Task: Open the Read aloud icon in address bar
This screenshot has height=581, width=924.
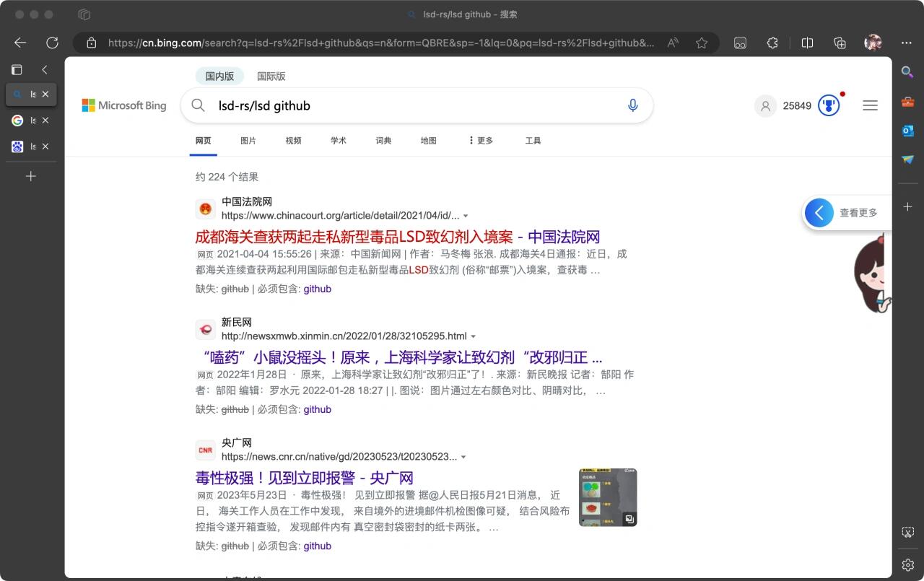Action: [x=673, y=43]
